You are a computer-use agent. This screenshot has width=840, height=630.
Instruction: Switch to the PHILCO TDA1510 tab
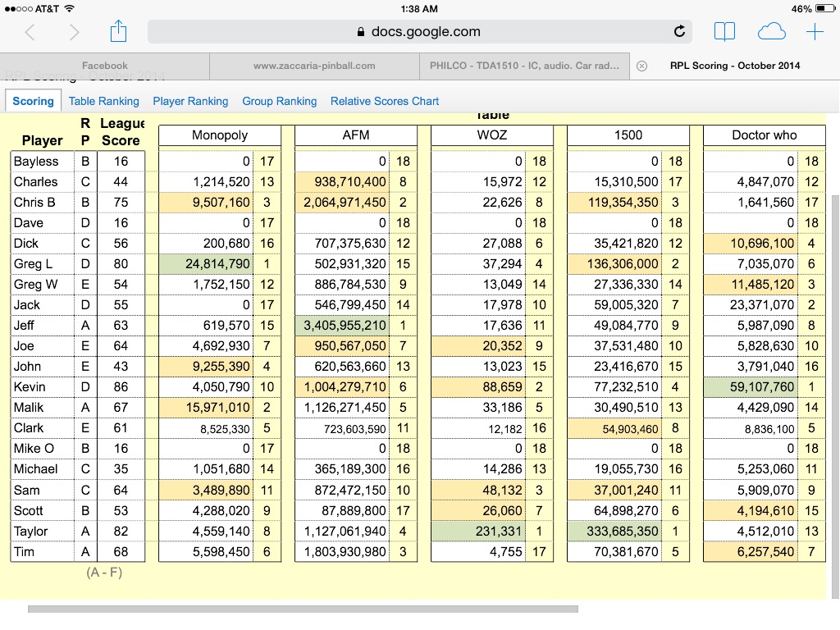pyautogui.click(x=524, y=66)
